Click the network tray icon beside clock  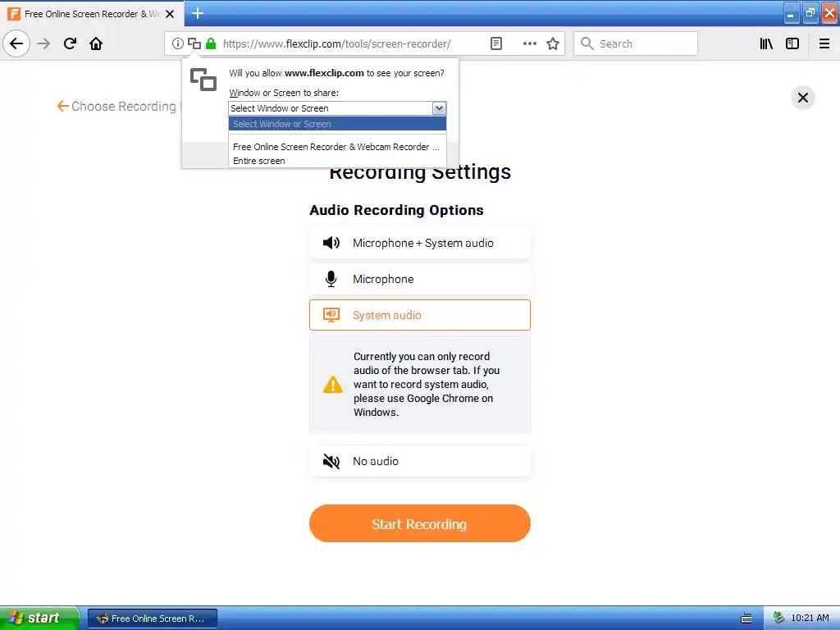coord(778,619)
